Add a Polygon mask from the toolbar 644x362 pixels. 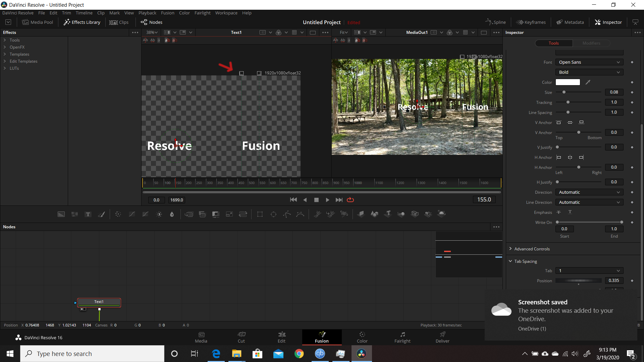[x=287, y=214]
